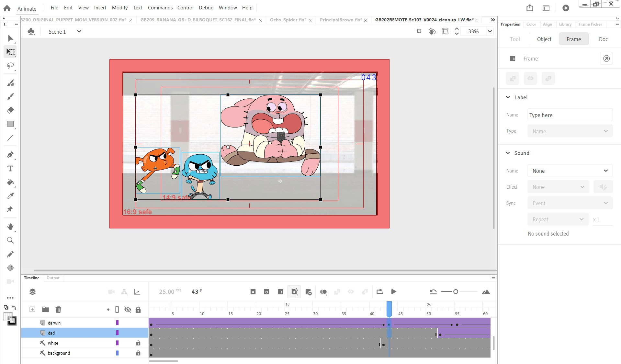This screenshot has height=364, width=621.
Task: Select the Text tool
Action: click(10, 169)
